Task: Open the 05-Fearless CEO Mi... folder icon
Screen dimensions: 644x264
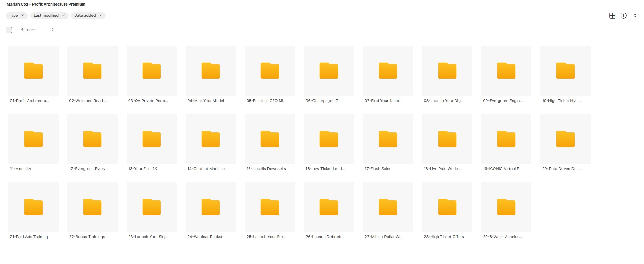Action: [270, 71]
